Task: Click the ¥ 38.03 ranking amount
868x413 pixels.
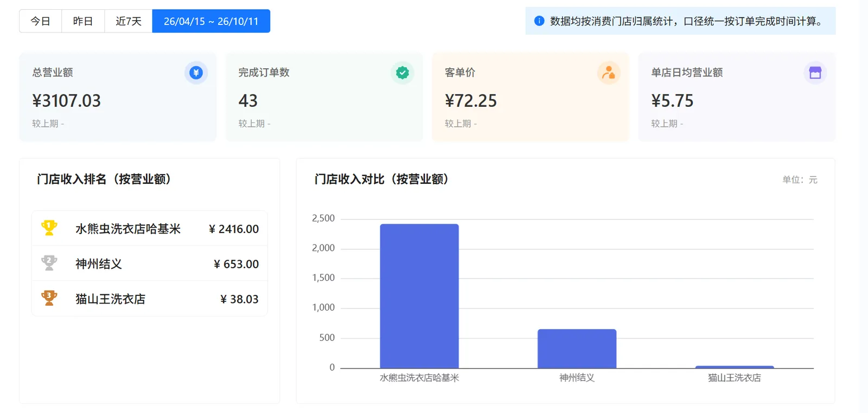Action: click(x=239, y=299)
